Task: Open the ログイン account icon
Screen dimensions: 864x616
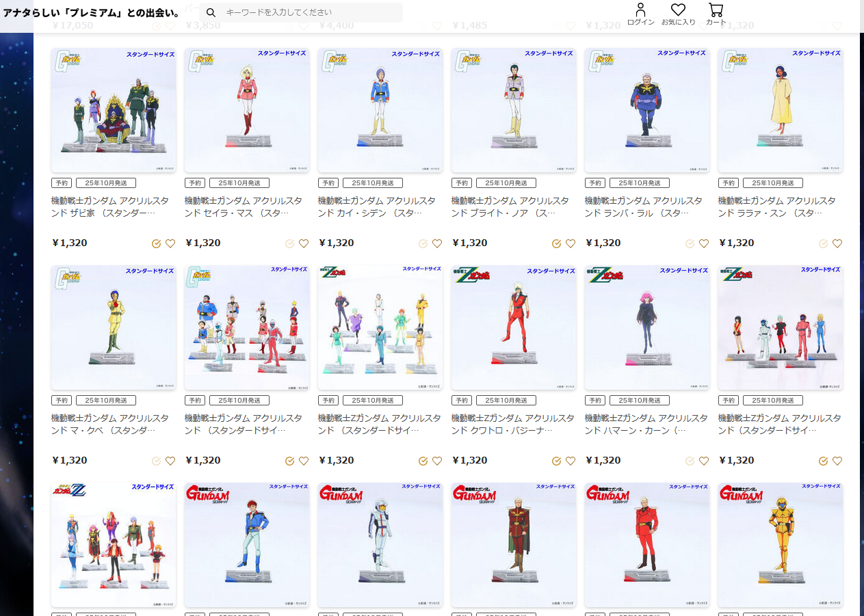Action: pos(640,14)
